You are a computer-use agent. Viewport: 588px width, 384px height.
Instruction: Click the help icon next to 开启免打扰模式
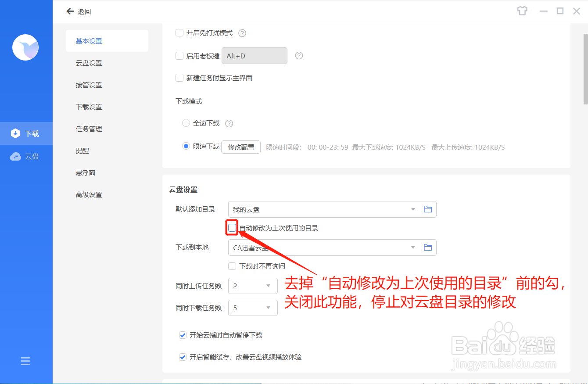[x=242, y=33]
